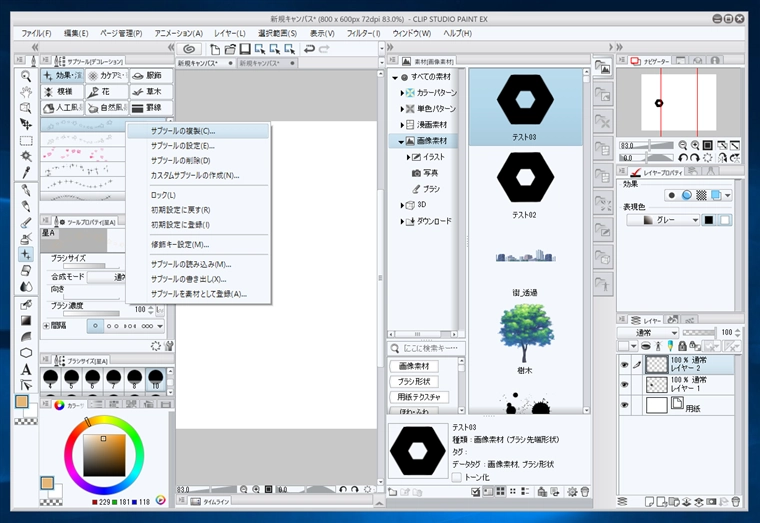This screenshot has height=523, width=760.
Task: Click the ブラシ形状 tag button
Action: [x=414, y=381]
